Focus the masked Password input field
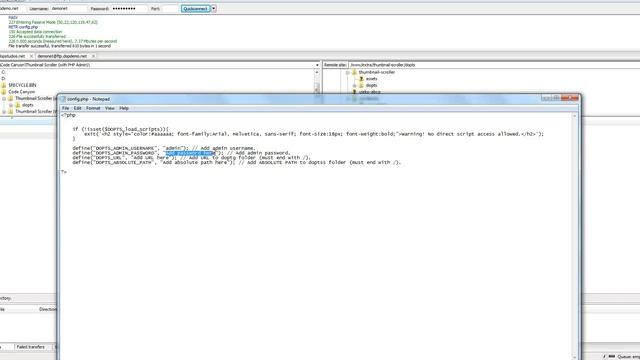640x360 pixels. [x=129, y=9]
